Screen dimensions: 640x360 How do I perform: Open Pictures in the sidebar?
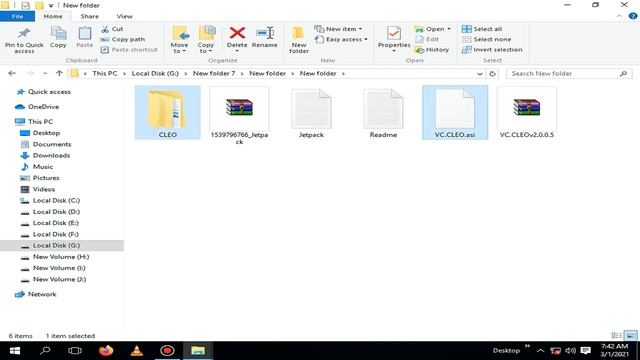(46, 178)
